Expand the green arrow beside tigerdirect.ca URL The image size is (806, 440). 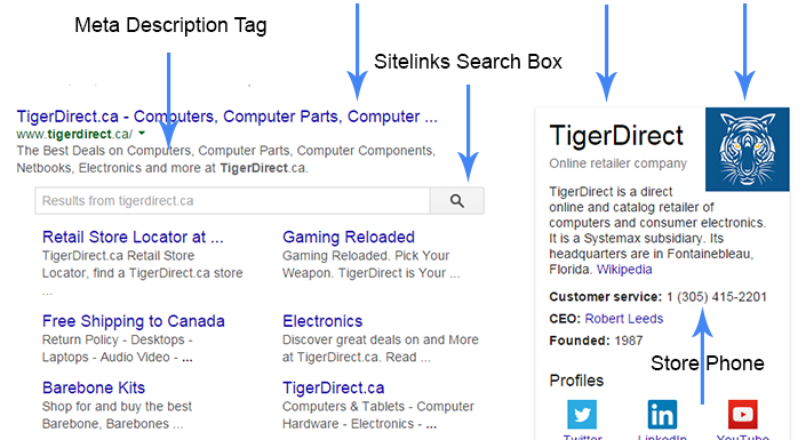click(143, 133)
